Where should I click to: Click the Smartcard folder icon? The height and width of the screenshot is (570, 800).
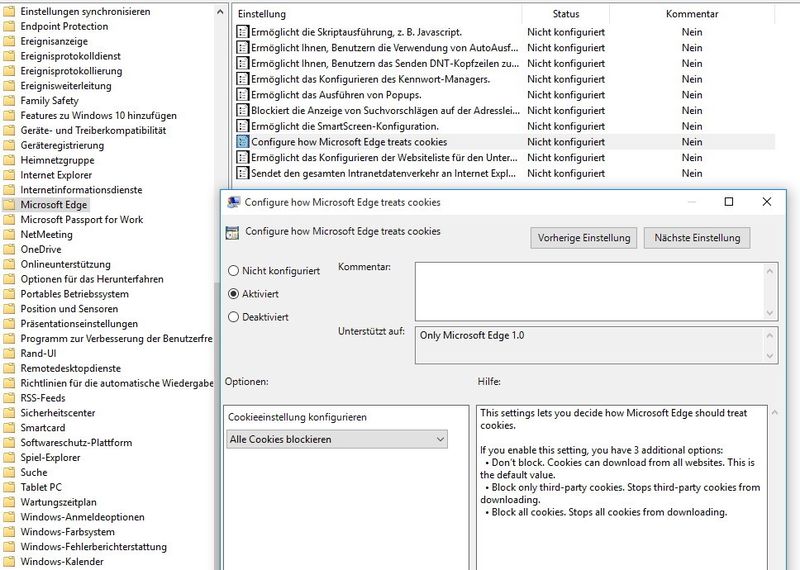pyautogui.click(x=9, y=428)
